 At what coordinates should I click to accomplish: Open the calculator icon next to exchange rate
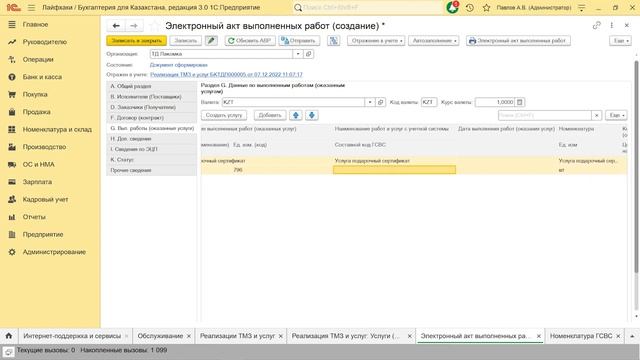click(x=519, y=102)
